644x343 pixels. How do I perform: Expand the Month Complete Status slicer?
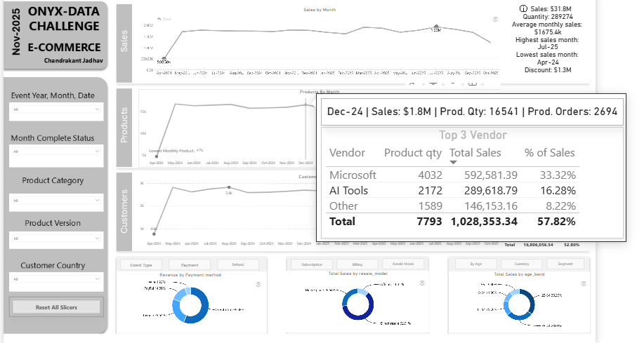(57, 152)
